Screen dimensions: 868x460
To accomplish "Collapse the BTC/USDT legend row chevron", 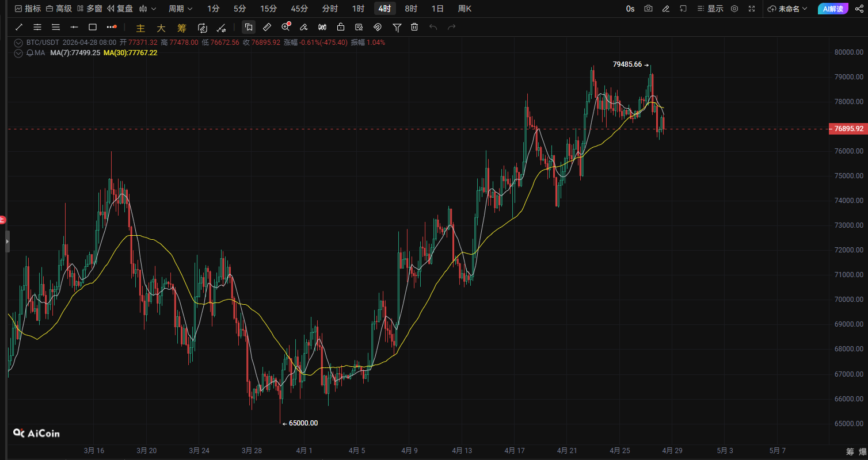I will 18,43.
